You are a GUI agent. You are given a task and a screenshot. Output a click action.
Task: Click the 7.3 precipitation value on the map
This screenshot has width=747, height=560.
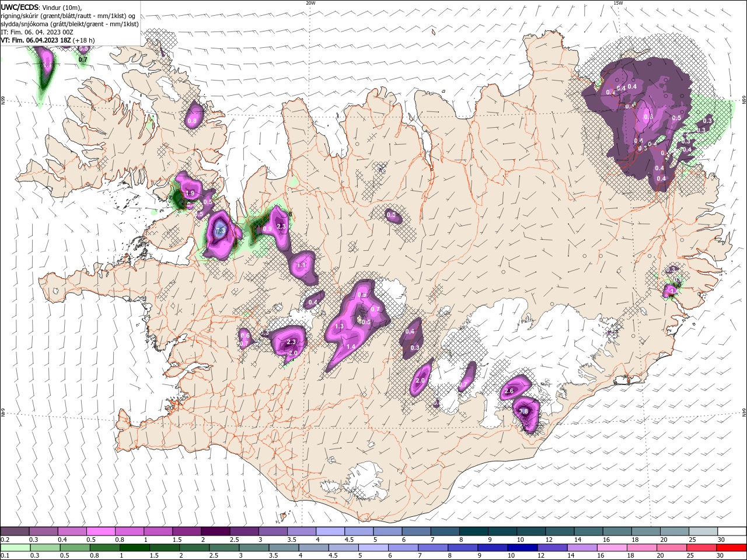coord(220,232)
